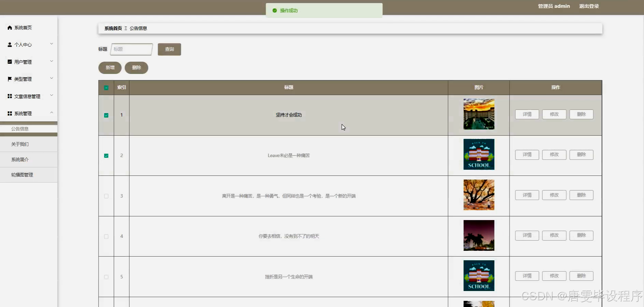
Task: Click 删除 for row 1 坚持才会成功
Action: click(581, 114)
